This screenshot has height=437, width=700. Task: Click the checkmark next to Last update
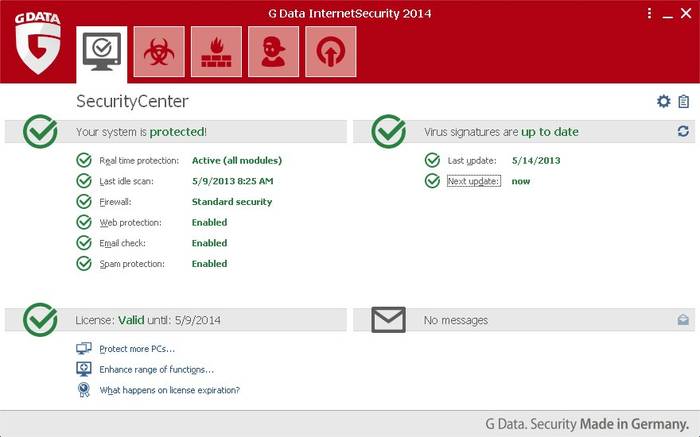pos(432,160)
